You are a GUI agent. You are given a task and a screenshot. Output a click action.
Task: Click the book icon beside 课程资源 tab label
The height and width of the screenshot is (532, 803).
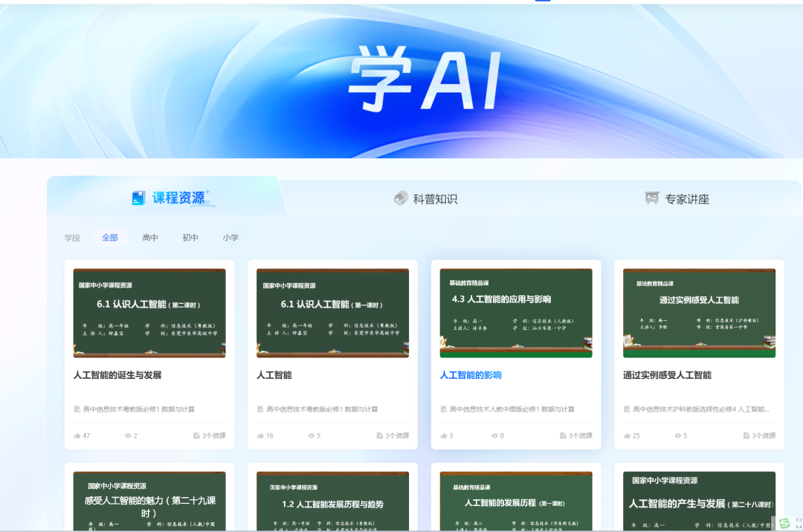coord(136,196)
